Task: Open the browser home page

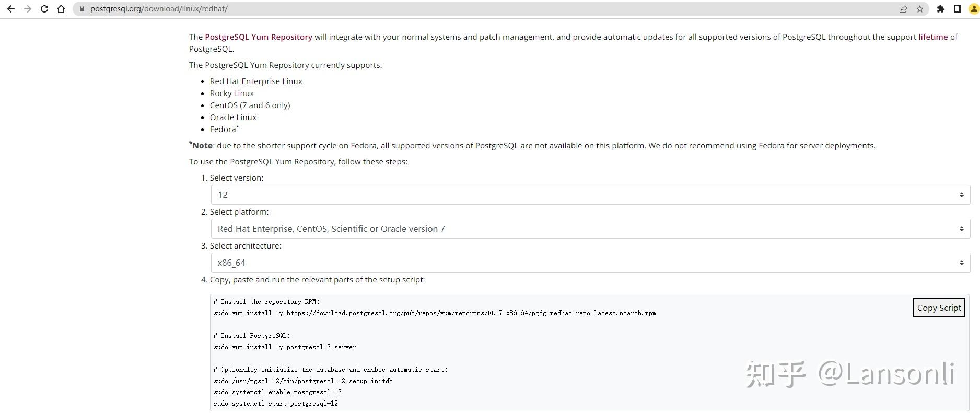Action: click(61, 9)
